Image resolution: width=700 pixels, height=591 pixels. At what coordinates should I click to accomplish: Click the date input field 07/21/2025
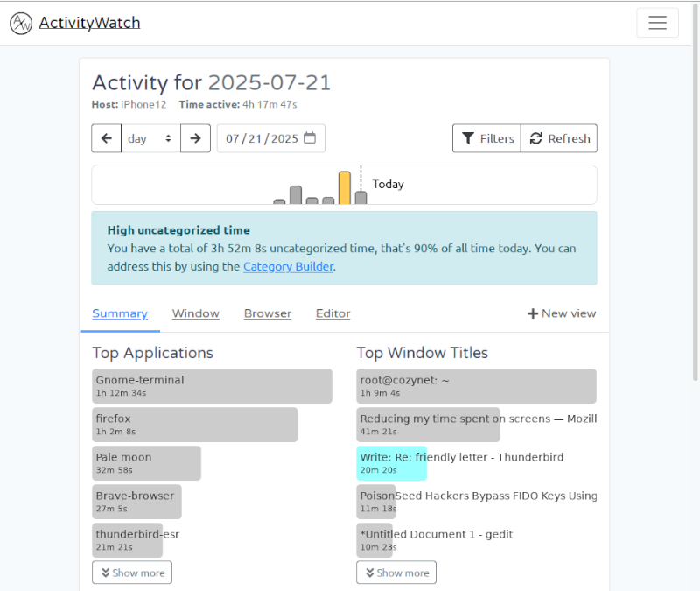pos(261,138)
